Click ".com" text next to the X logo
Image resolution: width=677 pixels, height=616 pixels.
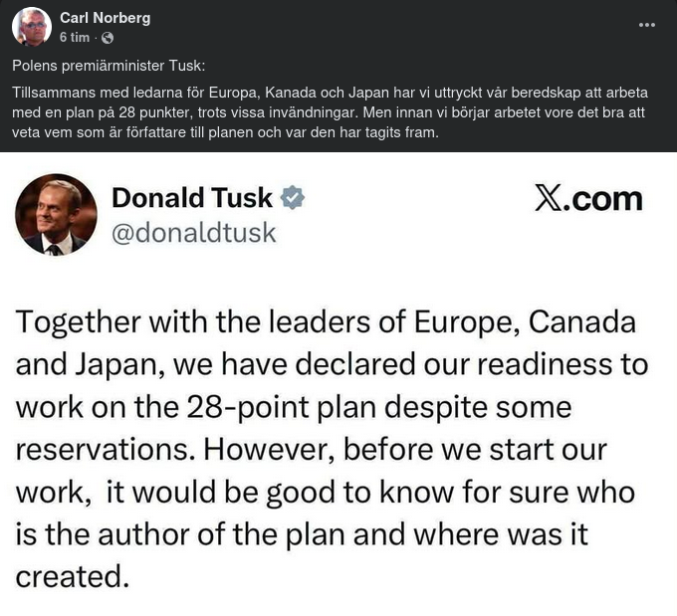[604, 198]
